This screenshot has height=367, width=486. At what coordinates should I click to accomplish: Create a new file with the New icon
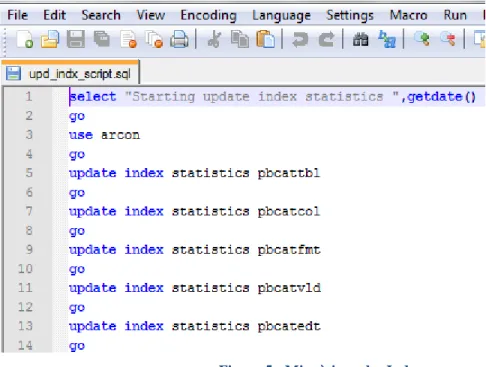click(x=25, y=39)
